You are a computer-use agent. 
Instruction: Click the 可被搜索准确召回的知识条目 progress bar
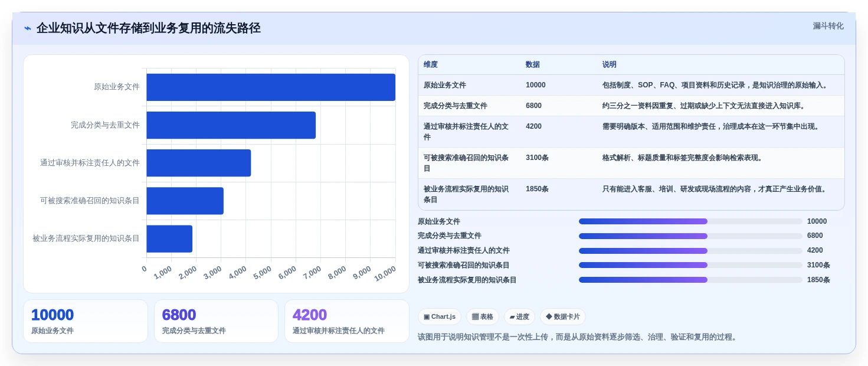pyautogui.click(x=690, y=265)
